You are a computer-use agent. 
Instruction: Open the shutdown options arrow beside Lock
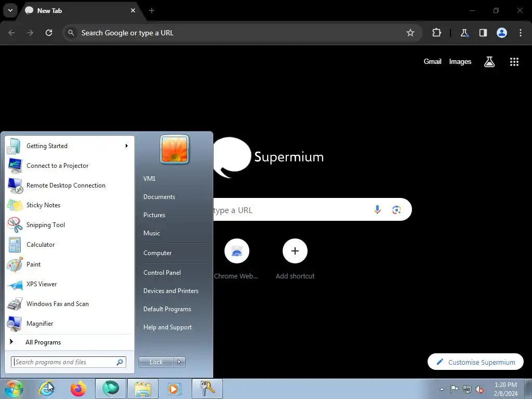click(x=179, y=362)
